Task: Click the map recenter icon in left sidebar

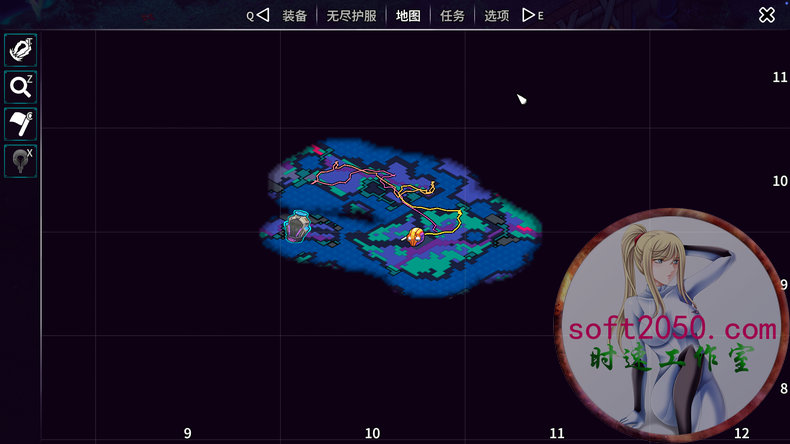Action: pyautogui.click(x=21, y=49)
